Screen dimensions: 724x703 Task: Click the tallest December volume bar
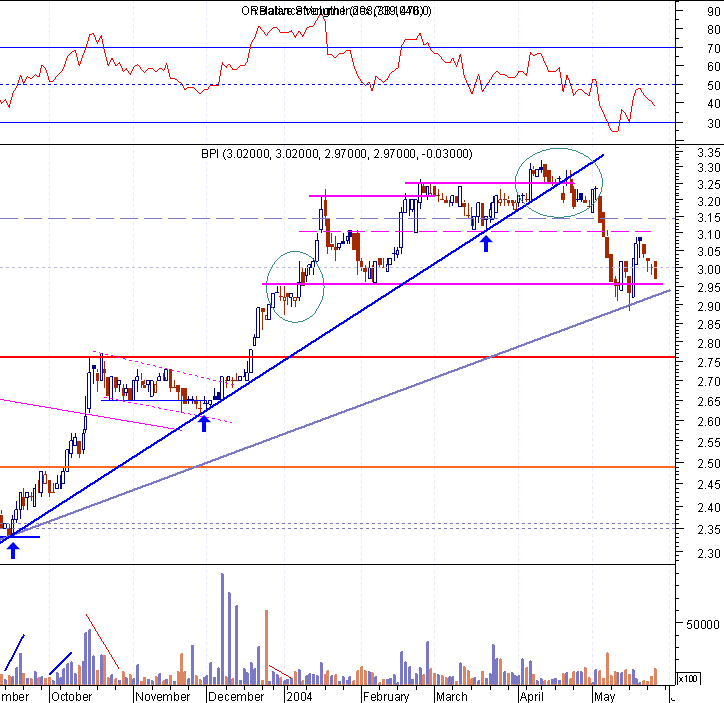(222, 629)
